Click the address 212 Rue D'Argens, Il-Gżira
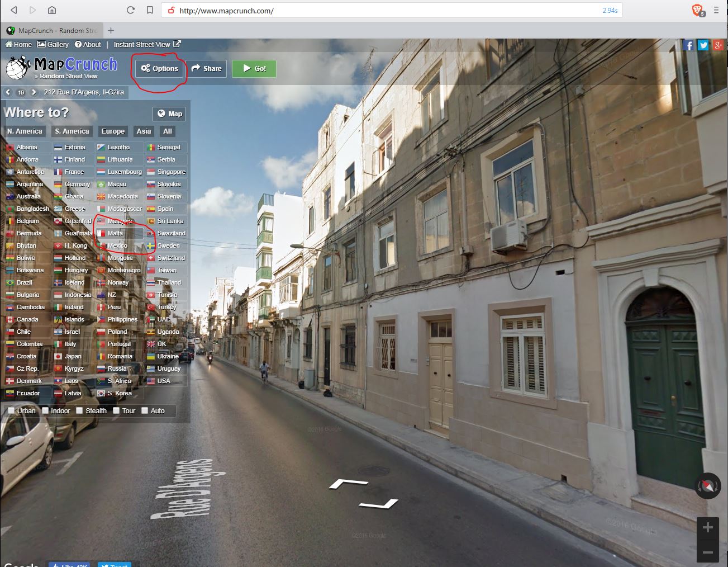The image size is (728, 567). (84, 92)
